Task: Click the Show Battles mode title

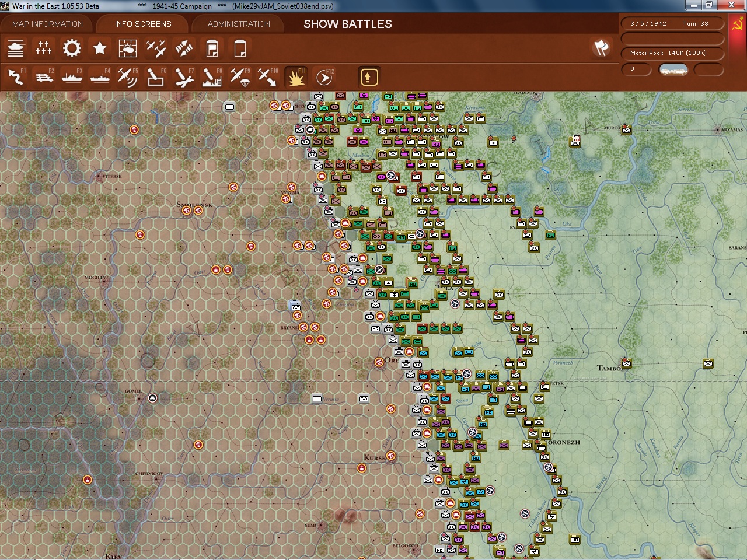Action: click(x=348, y=24)
